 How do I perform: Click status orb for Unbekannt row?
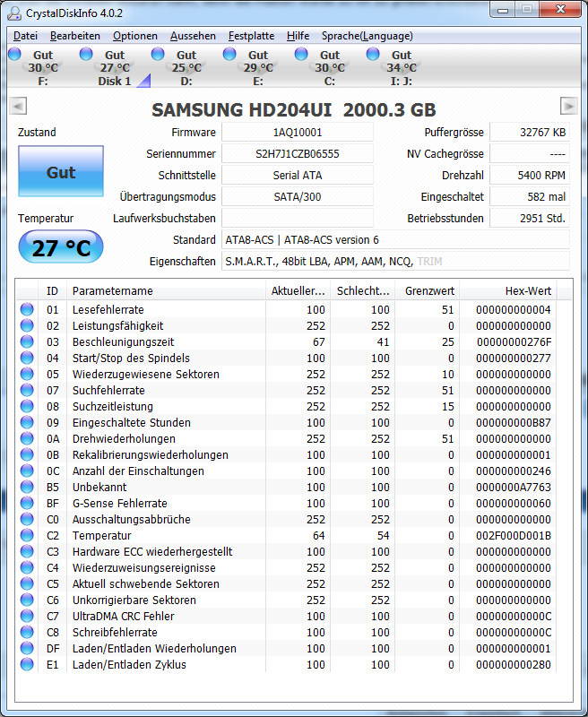(27, 487)
